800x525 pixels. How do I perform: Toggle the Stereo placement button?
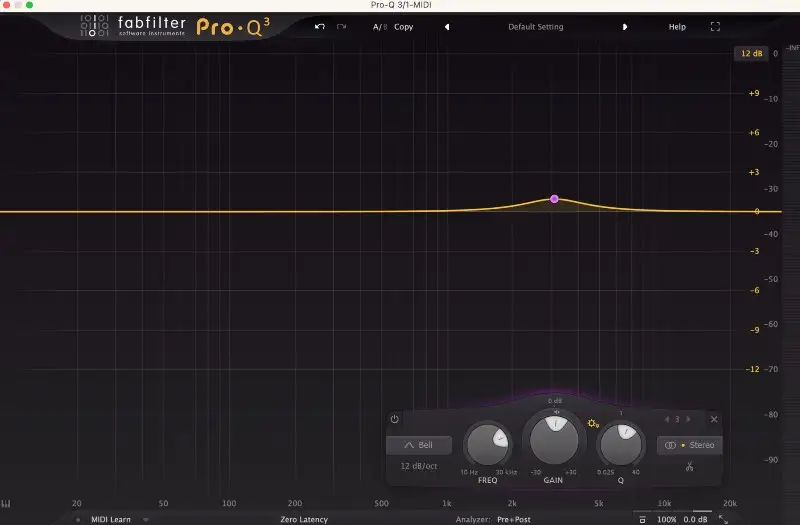[689, 445]
